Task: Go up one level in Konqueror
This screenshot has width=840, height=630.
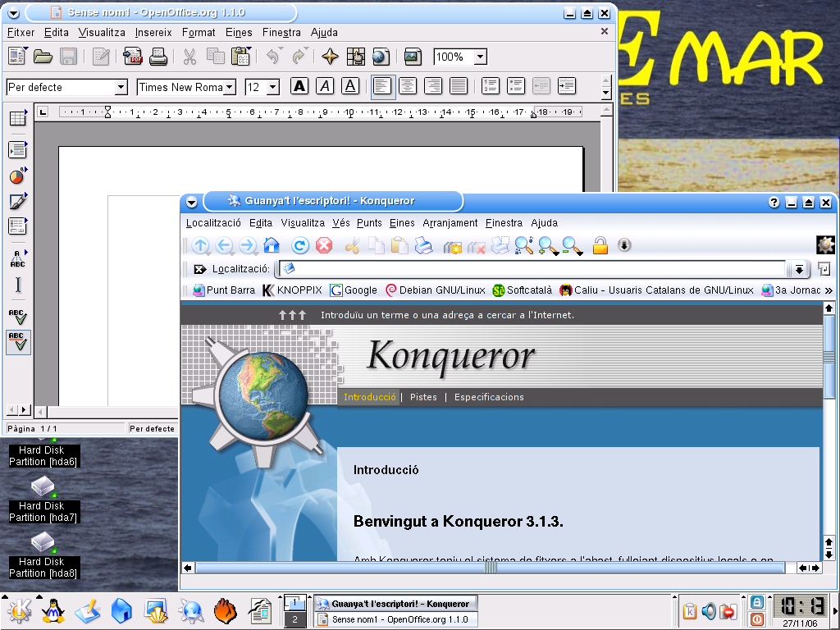Action: 201,245
